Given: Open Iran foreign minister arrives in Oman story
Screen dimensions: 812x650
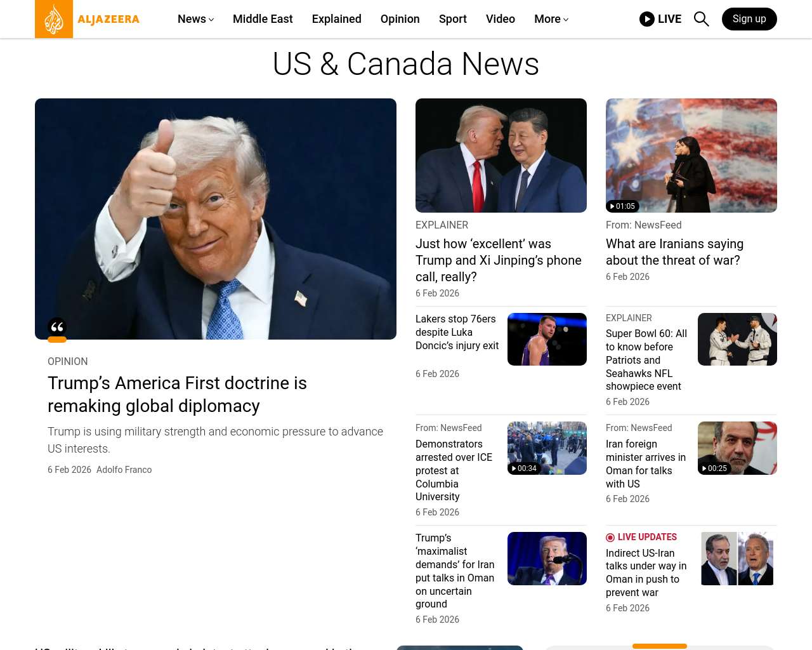Looking at the screenshot, I should coord(646,464).
